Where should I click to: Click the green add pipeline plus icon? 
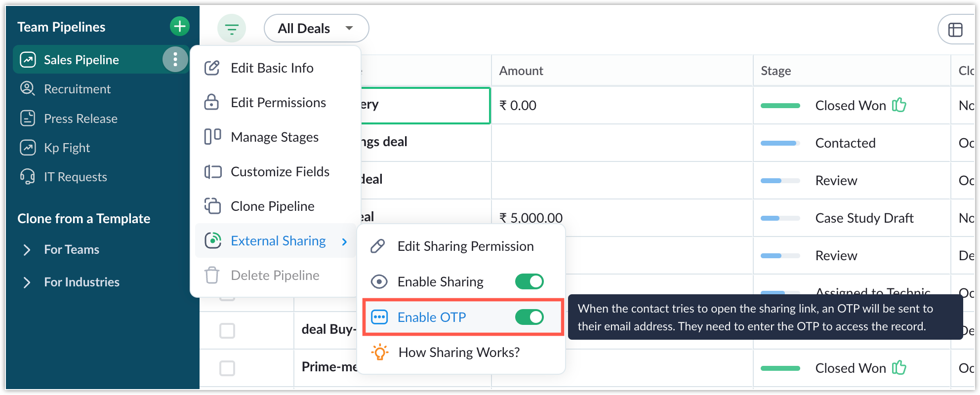tap(180, 26)
